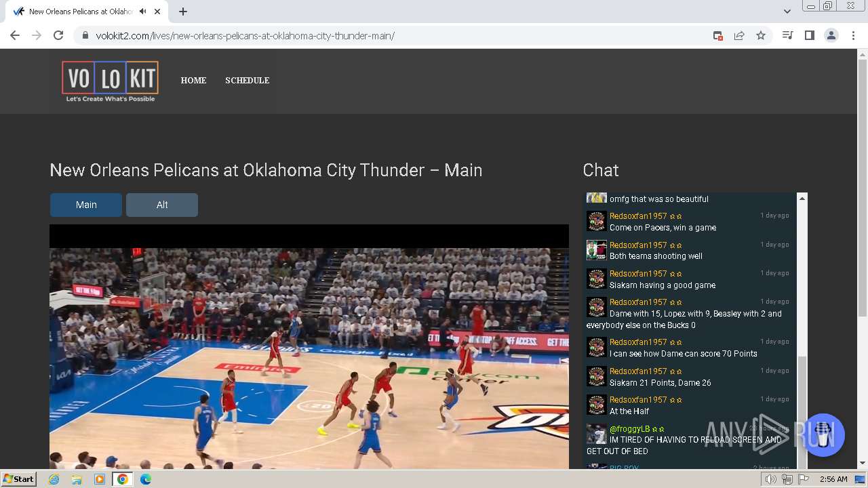Open Windows Media Player from the taskbar
868x488 pixels.
coord(100,479)
